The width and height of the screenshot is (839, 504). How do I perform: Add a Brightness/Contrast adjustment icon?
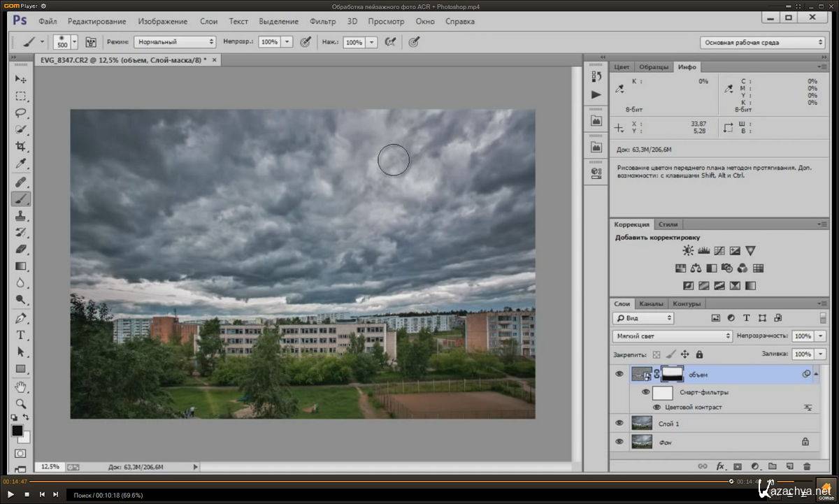688,250
